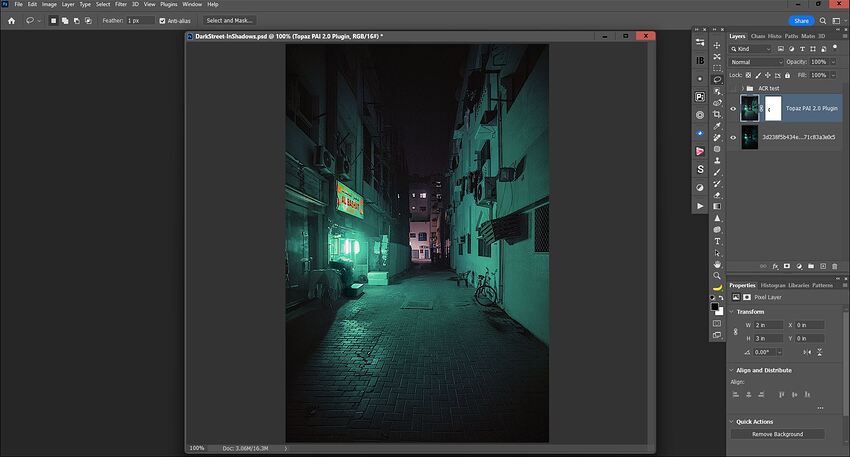Screen dimensions: 850x457
Task: Click the foreground color swatch
Action: 715,306
